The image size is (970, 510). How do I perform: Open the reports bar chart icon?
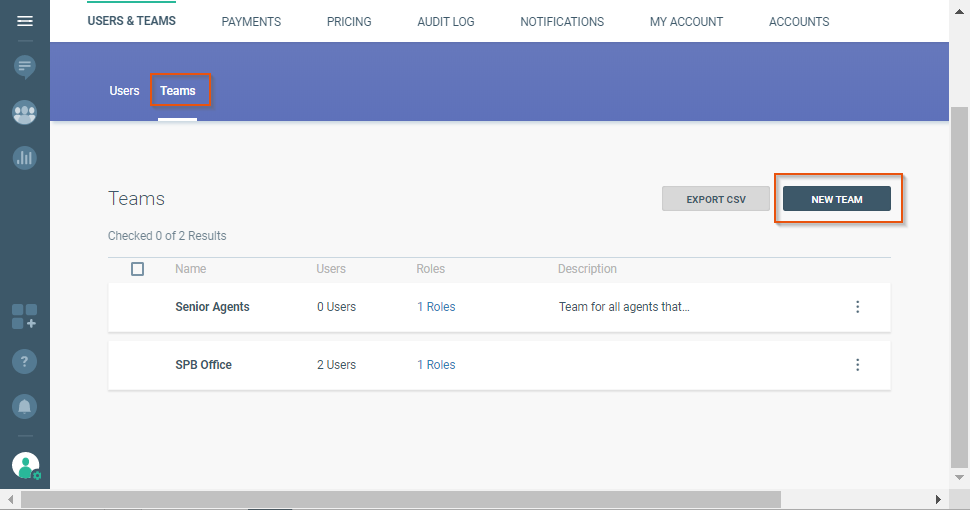point(25,157)
